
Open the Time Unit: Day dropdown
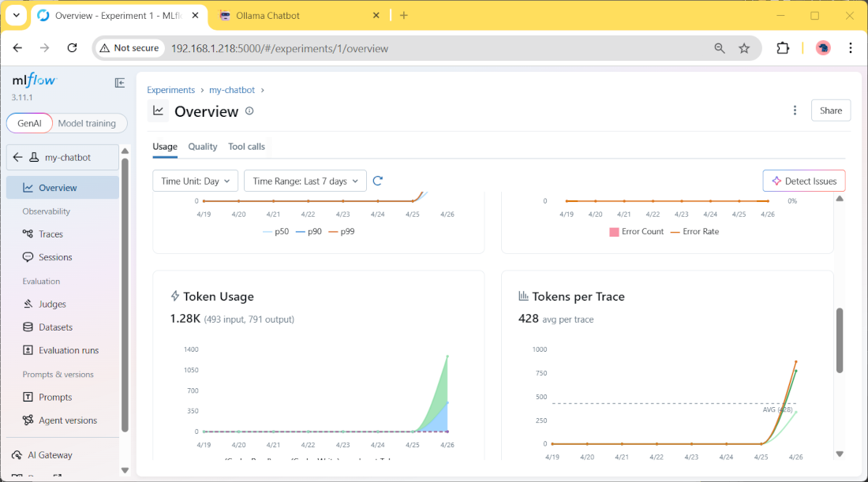pos(195,181)
